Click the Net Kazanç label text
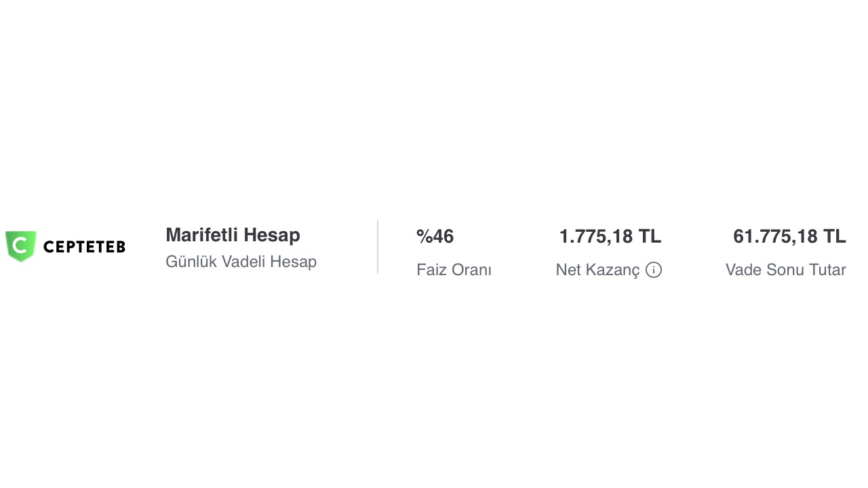Screen dimensions: 868x488 597,270
